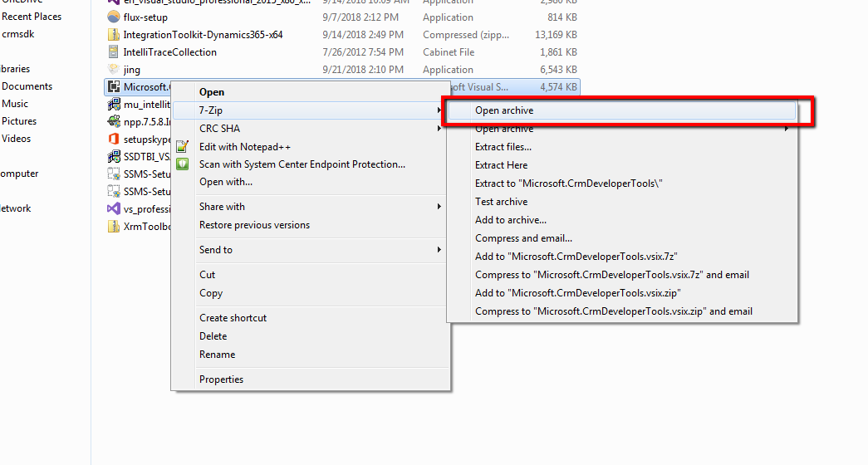
Task: Click the SSDTBI_VS installer icon
Action: point(114,157)
